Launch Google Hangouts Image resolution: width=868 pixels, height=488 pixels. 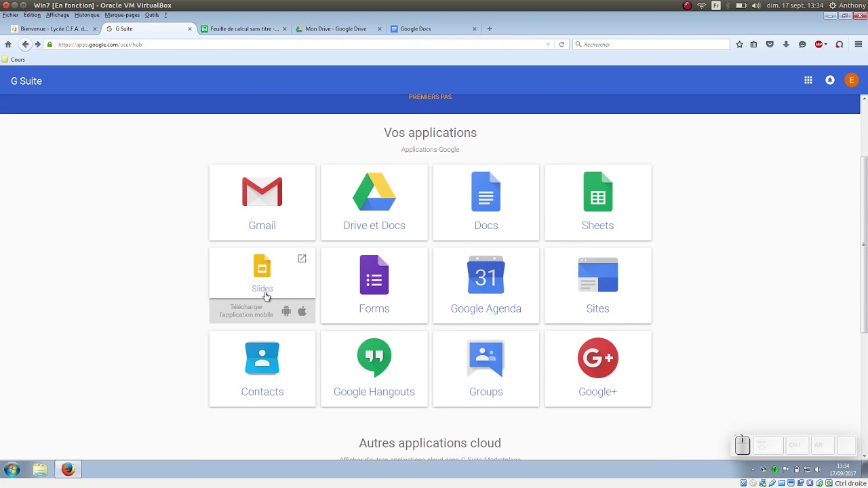(x=374, y=369)
